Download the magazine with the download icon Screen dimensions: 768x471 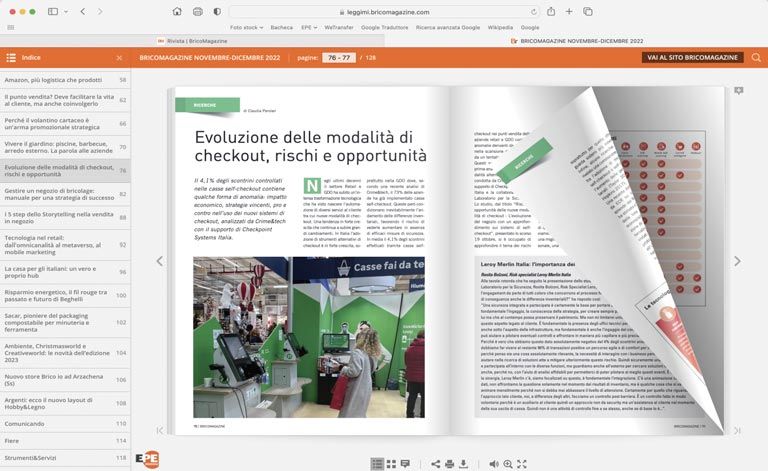463,464
